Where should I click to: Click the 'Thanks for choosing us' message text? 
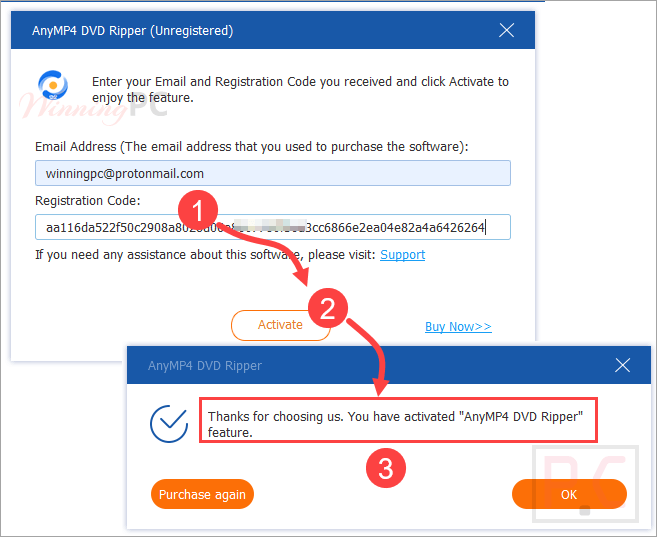[395, 424]
